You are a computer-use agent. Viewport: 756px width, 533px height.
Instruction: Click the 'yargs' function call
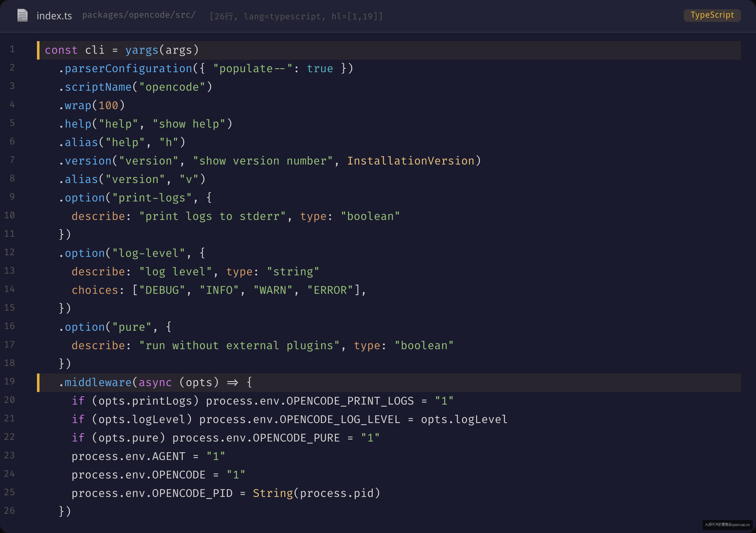point(142,50)
